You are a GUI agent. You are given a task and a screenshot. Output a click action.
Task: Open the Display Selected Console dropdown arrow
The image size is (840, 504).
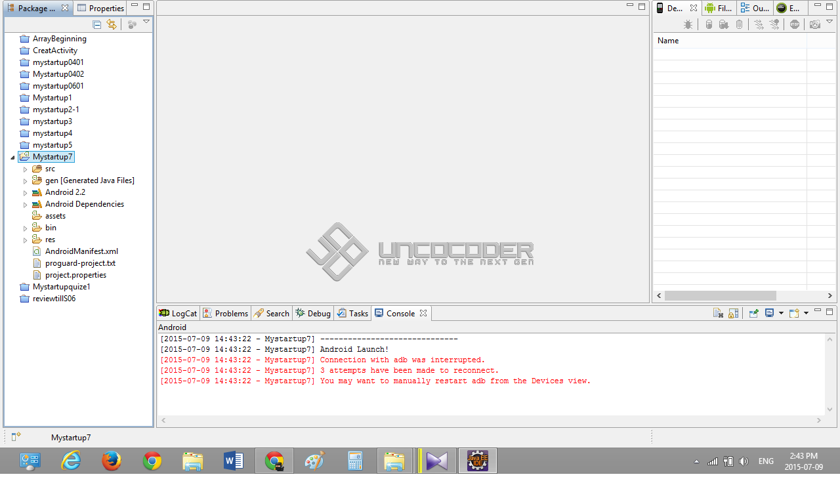pyautogui.click(x=781, y=314)
